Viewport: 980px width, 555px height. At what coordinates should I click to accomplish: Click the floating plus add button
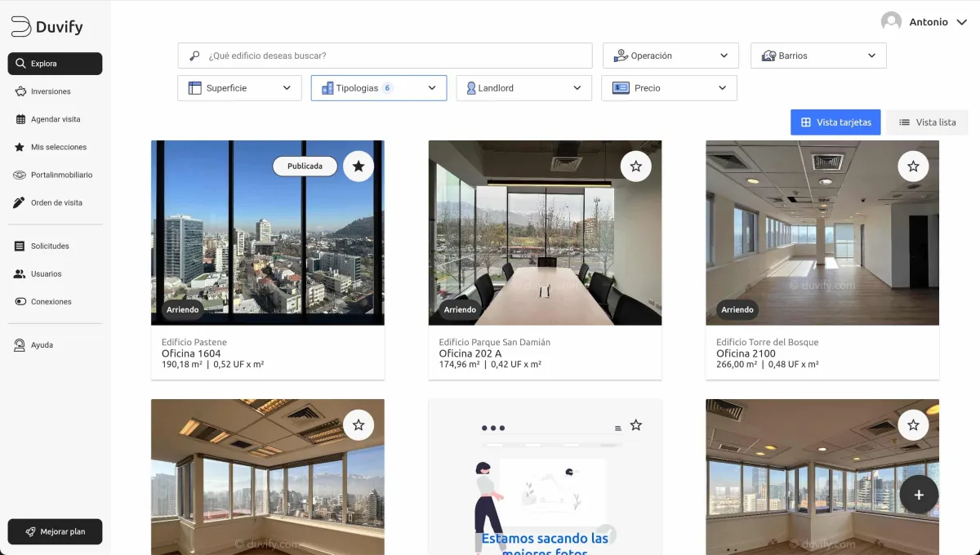[x=919, y=495]
